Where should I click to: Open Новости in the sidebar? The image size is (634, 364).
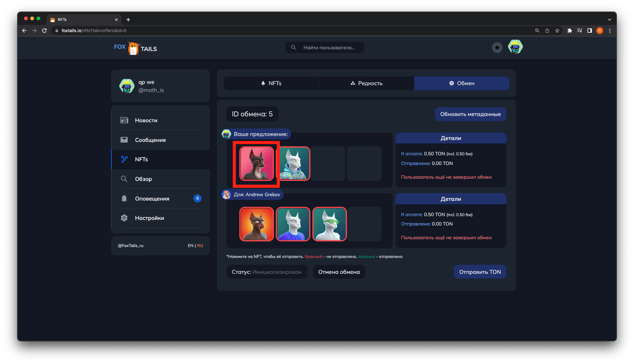[x=146, y=120]
